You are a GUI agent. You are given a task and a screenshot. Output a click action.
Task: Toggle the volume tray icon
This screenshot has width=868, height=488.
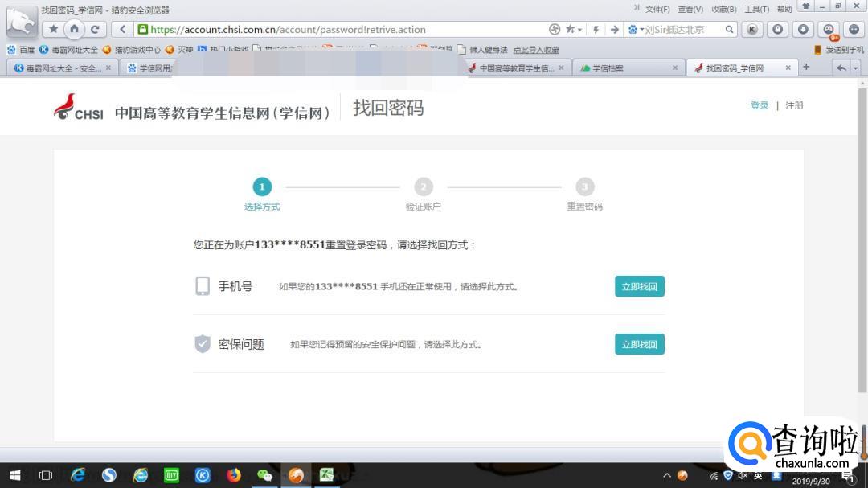click(x=743, y=475)
